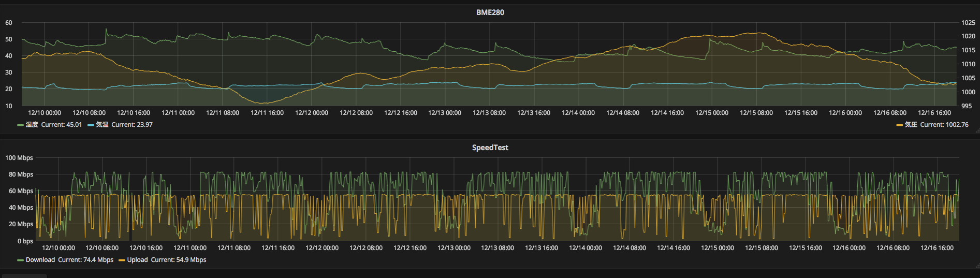The height and width of the screenshot is (278, 980).
Task: Click the 気圧 value 'Current: 1002.76'
Action: click(x=944, y=125)
